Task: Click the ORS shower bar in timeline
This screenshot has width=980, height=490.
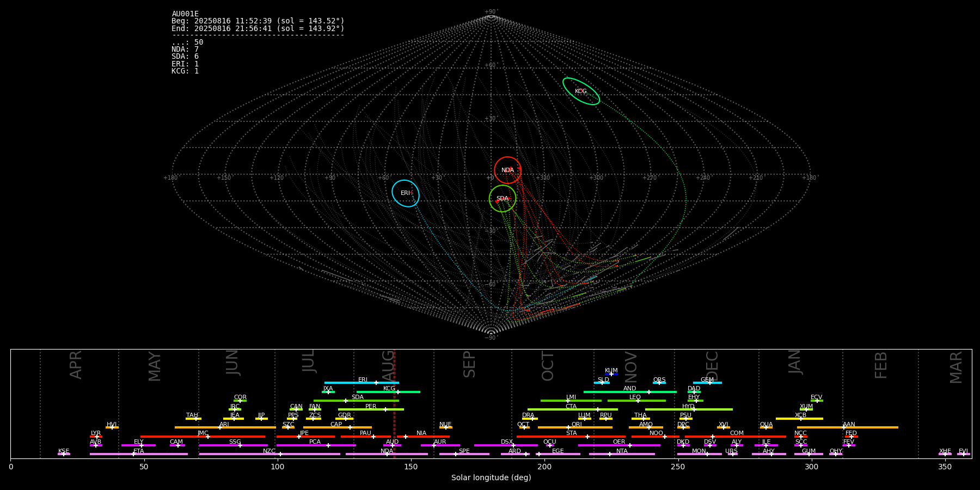Action: coord(659,383)
